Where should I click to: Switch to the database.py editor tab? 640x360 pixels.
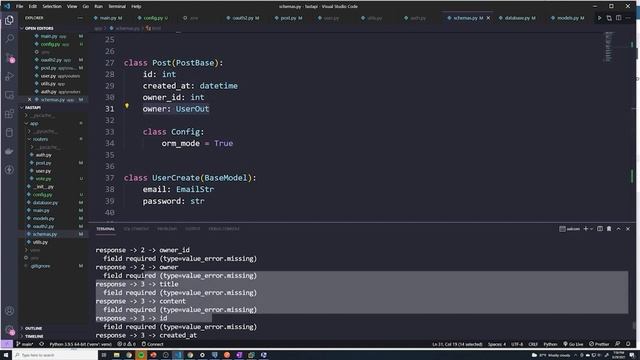point(517,18)
